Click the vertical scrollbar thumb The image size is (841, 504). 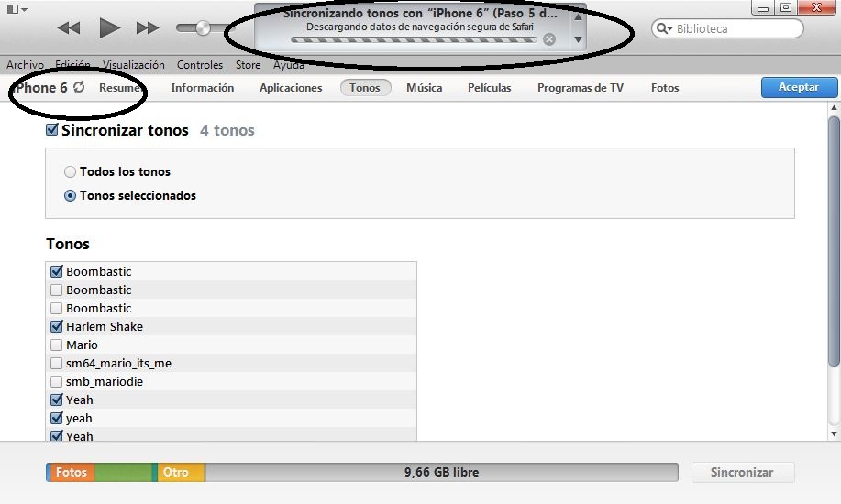click(x=834, y=241)
